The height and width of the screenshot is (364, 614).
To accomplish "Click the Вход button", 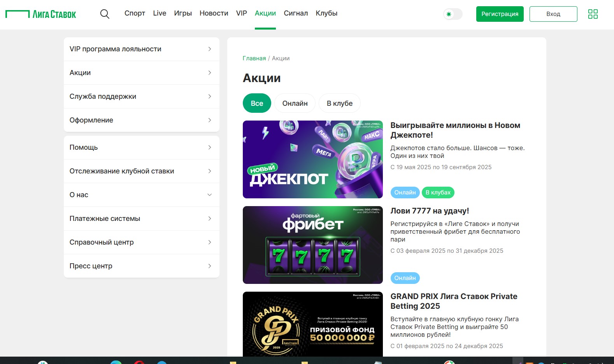I will pos(553,14).
